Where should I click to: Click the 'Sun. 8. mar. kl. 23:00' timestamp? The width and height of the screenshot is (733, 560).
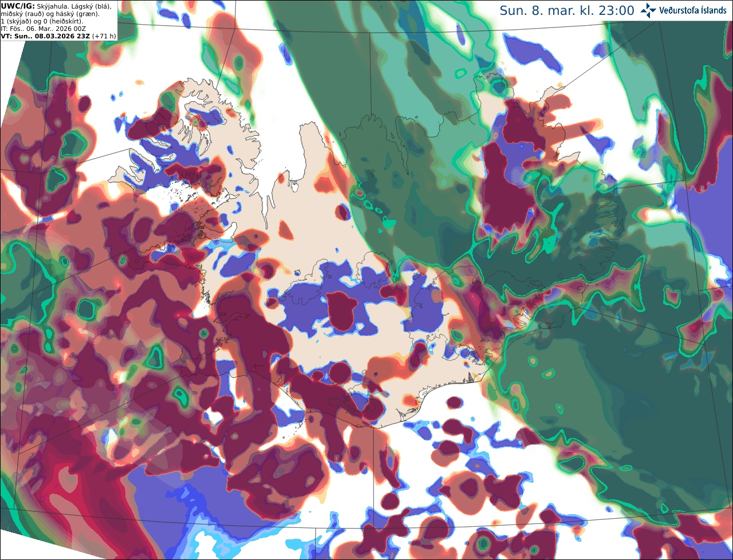coord(567,10)
